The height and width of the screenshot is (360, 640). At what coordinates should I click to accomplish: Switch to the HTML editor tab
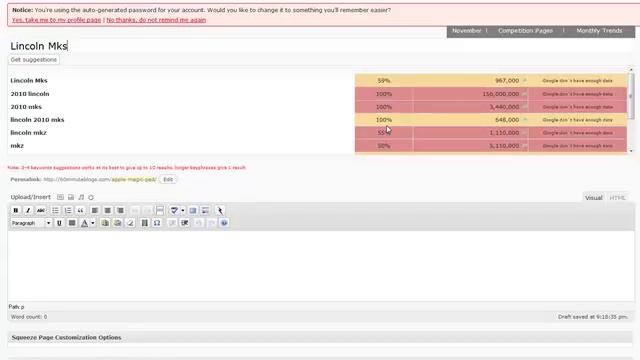617,198
